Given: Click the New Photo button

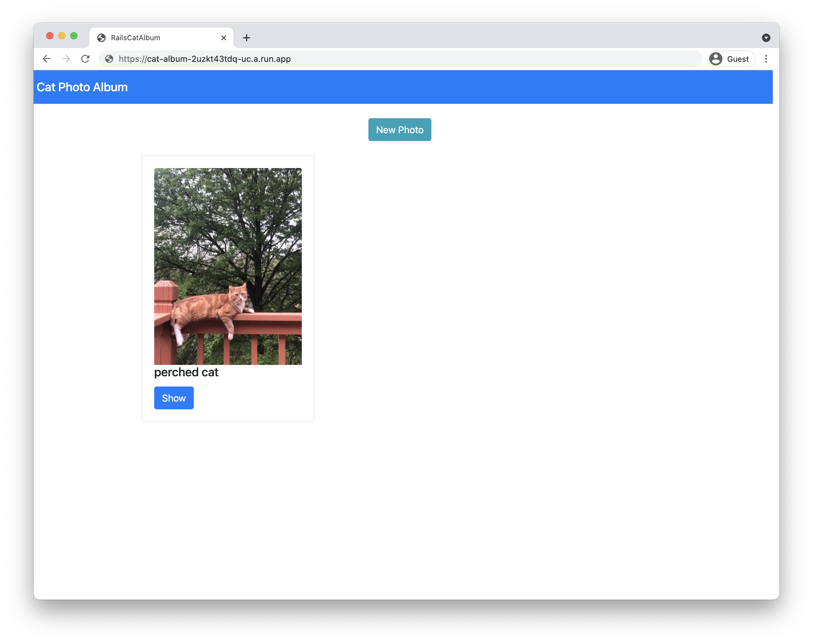Looking at the screenshot, I should click(x=399, y=129).
